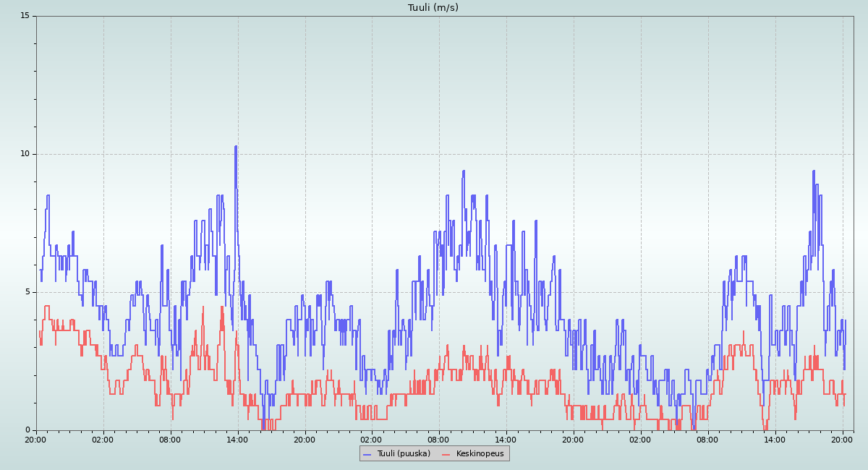Select the 10 label on y-axis
The height and width of the screenshot is (470, 868).
25,154
